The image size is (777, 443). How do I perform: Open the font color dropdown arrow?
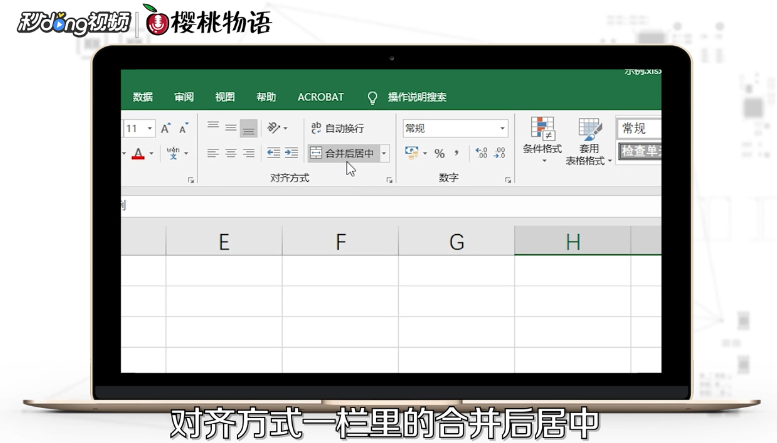point(151,154)
